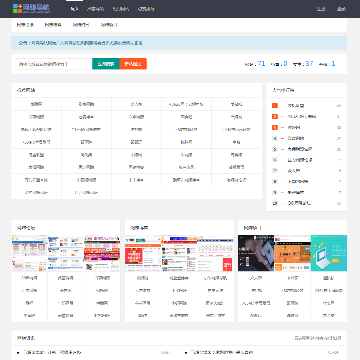Open the second item in the dark top navigation
Image resolution: width=360 pixels, height=360 pixels.
pos(95,9)
